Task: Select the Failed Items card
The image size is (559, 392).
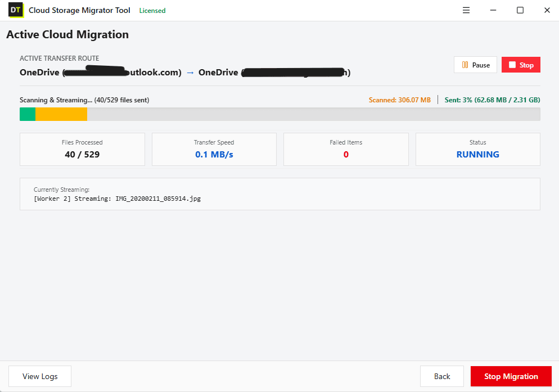Action: [x=346, y=150]
